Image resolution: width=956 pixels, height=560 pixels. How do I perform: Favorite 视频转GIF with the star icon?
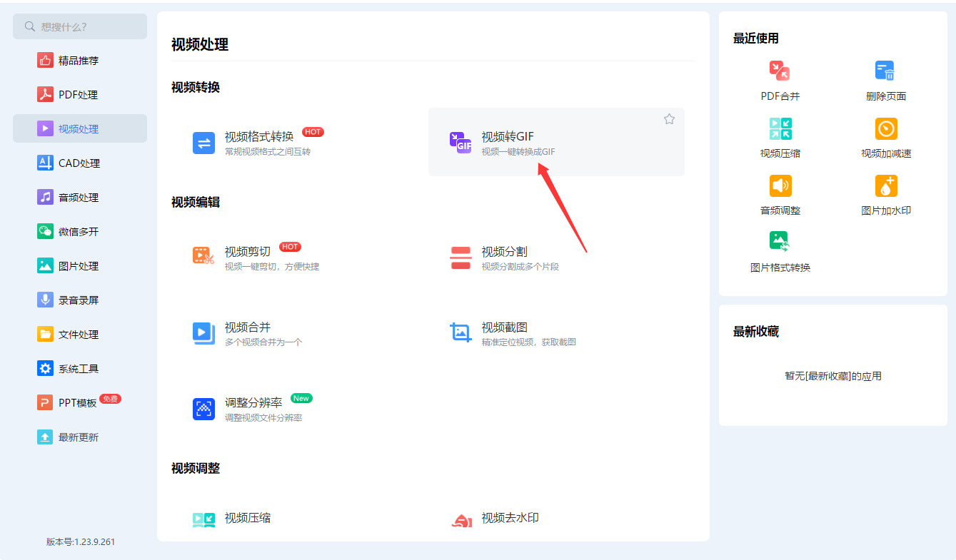point(669,119)
